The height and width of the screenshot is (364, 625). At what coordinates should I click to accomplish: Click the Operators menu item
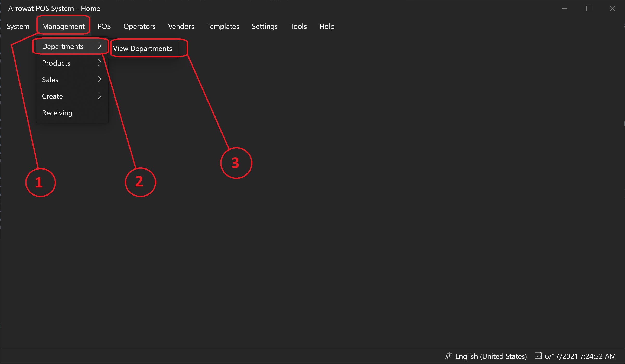(139, 27)
